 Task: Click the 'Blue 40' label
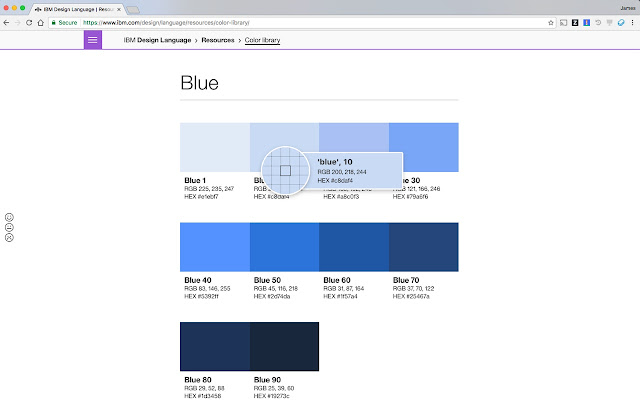click(x=198, y=280)
